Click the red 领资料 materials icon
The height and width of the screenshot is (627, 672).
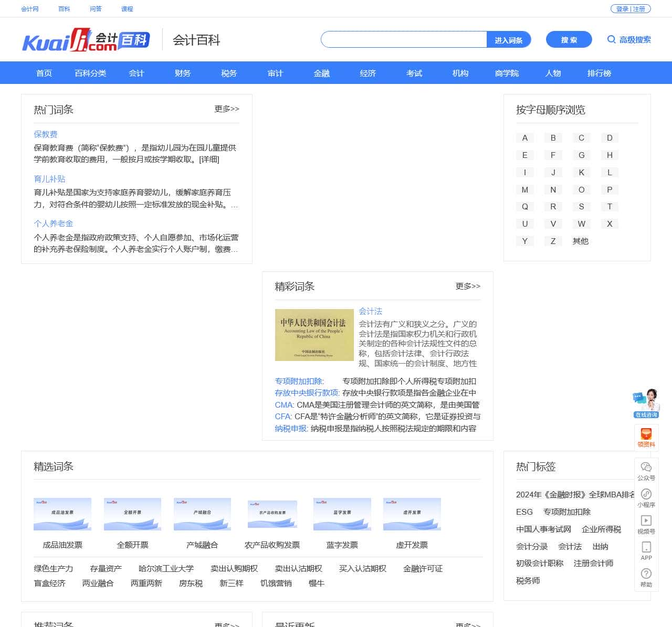[x=646, y=437]
